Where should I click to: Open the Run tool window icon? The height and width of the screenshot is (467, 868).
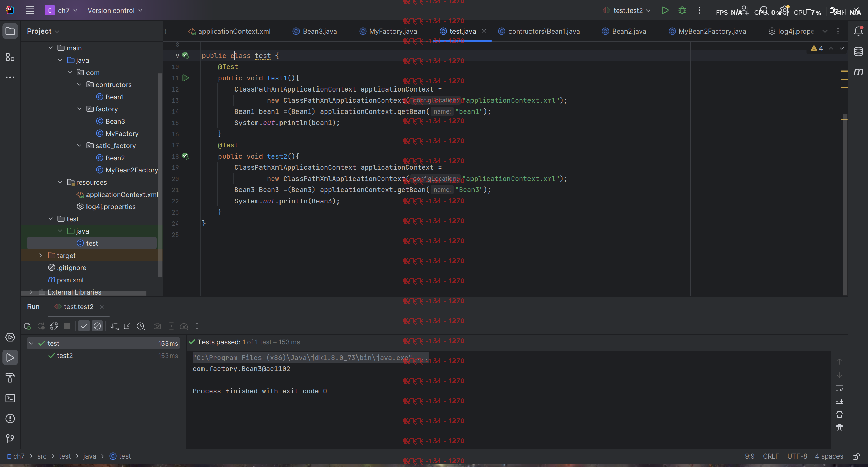(x=10, y=358)
